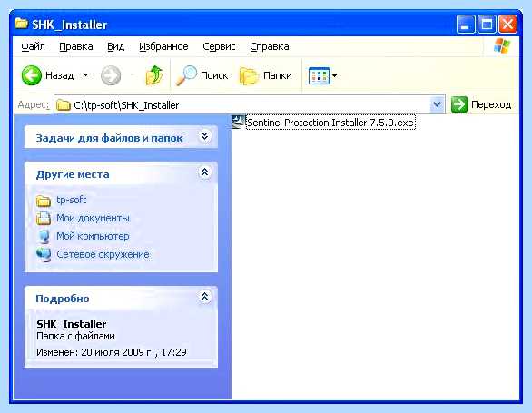Click the title bar folder icon
The width and height of the screenshot is (532, 413).
pyautogui.click(x=22, y=24)
